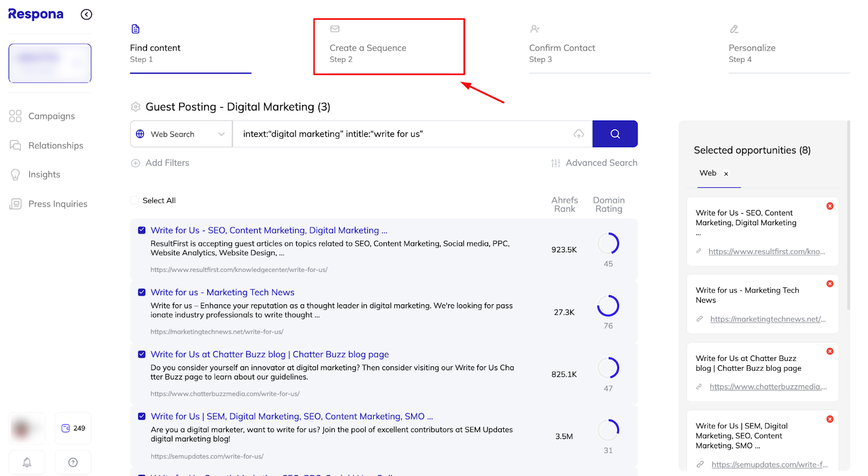
Task: Open 'Write for us - Marketing Tech News' result
Action: coord(222,292)
